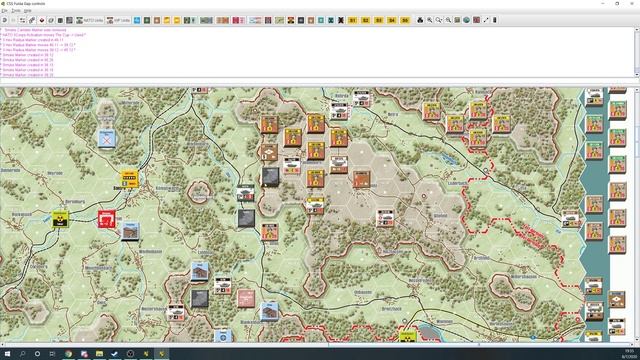Click the teal X toolbar icon
Screen dimensions: 640x360
click(331, 20)
